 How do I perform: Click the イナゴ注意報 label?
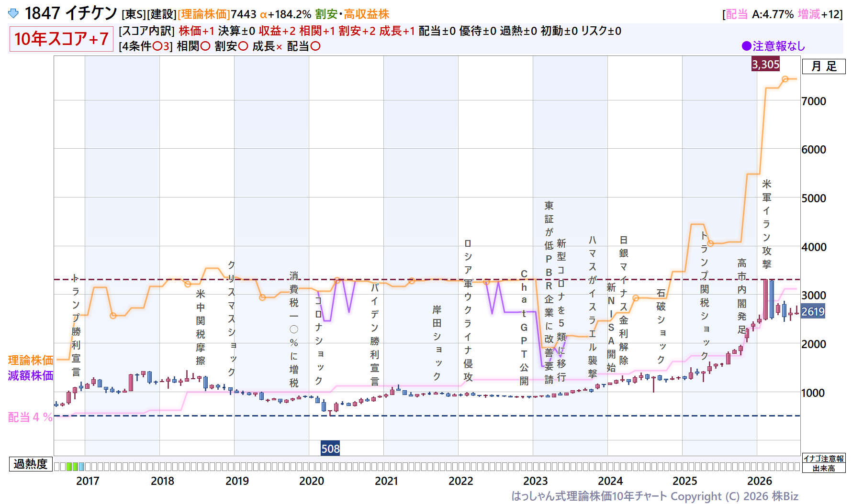(824, 459)
